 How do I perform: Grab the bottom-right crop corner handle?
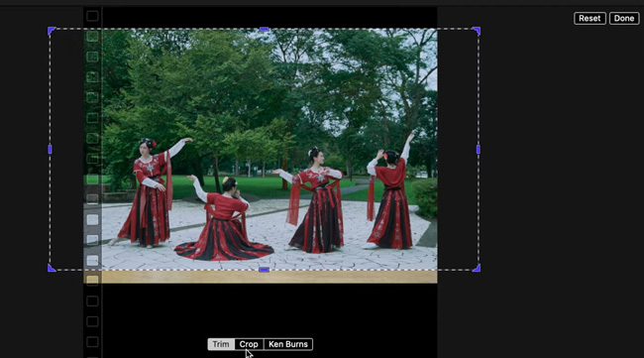[x=477, y=269]
